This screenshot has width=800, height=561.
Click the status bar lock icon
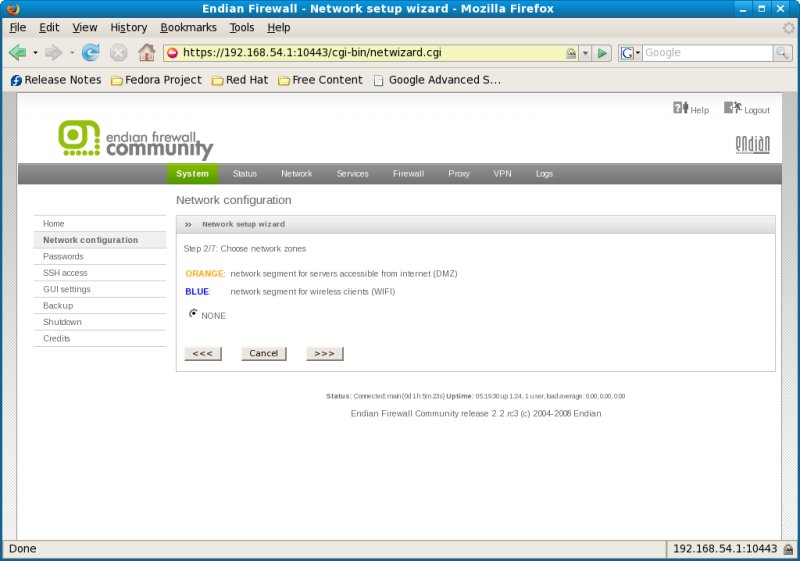tap(788, 549)
